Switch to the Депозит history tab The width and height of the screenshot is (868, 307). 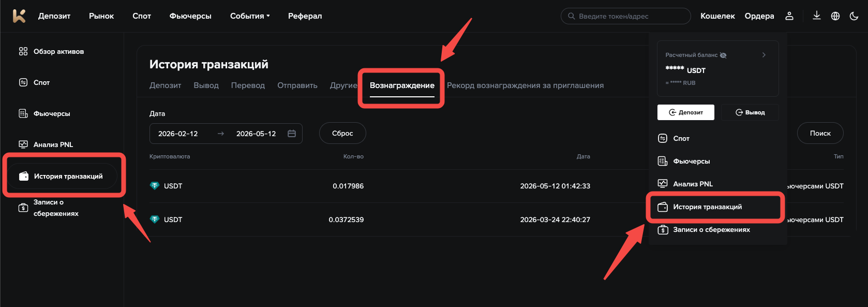click(166, 85)
